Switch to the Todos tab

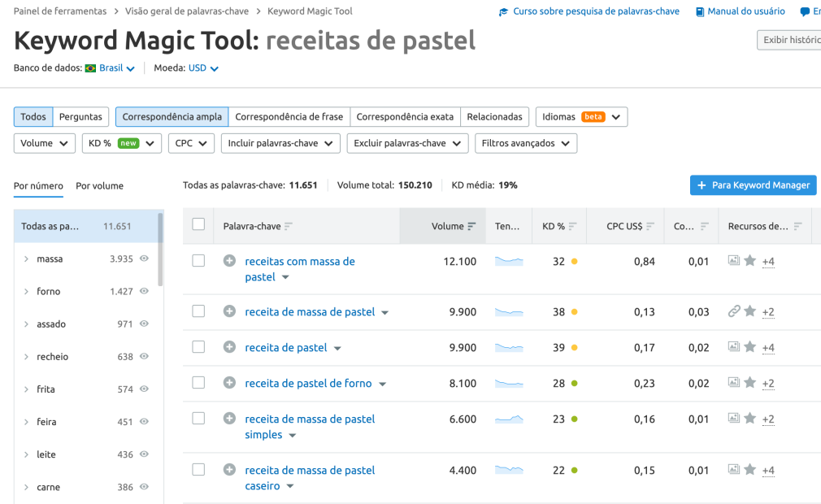33,117
